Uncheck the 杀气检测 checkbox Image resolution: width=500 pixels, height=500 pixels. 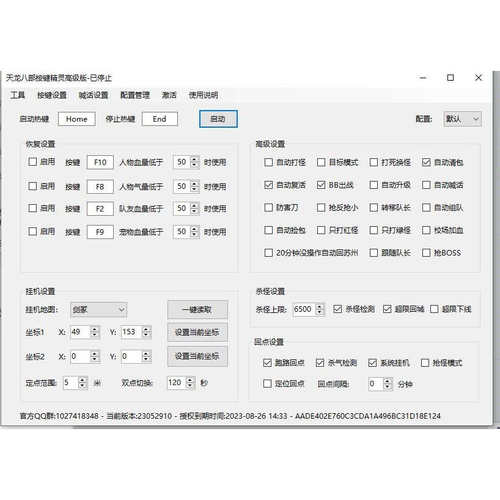click(320, 363)
